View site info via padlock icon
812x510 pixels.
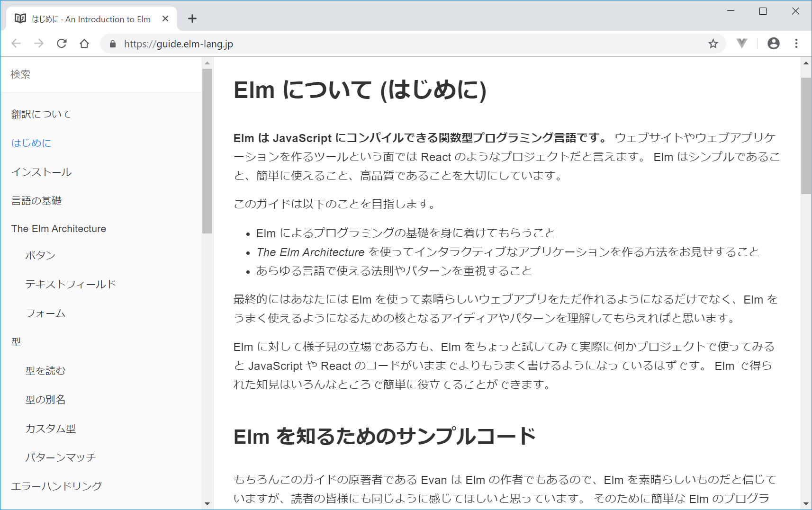click(113, 44)
